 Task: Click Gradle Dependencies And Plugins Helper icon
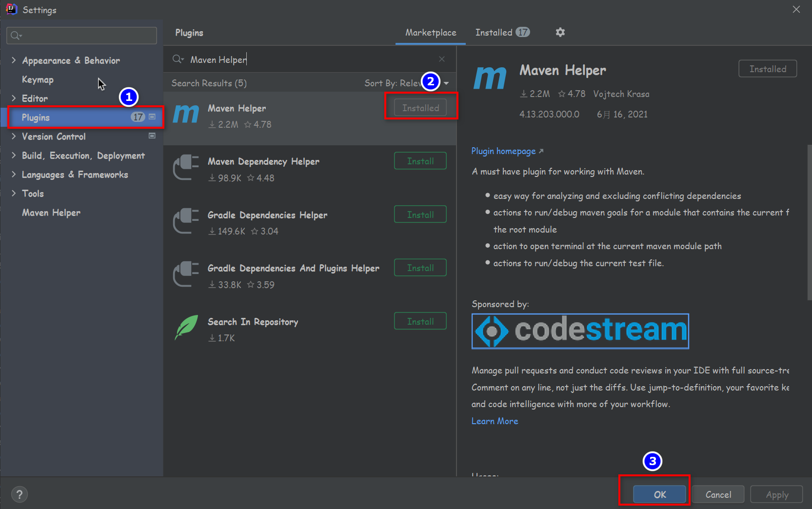tap(186, 274)
